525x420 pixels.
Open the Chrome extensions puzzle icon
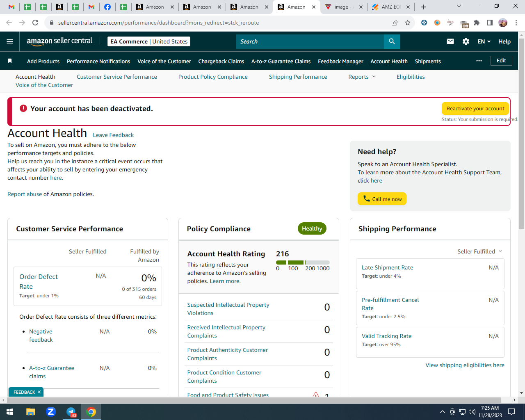pos(477,23)
